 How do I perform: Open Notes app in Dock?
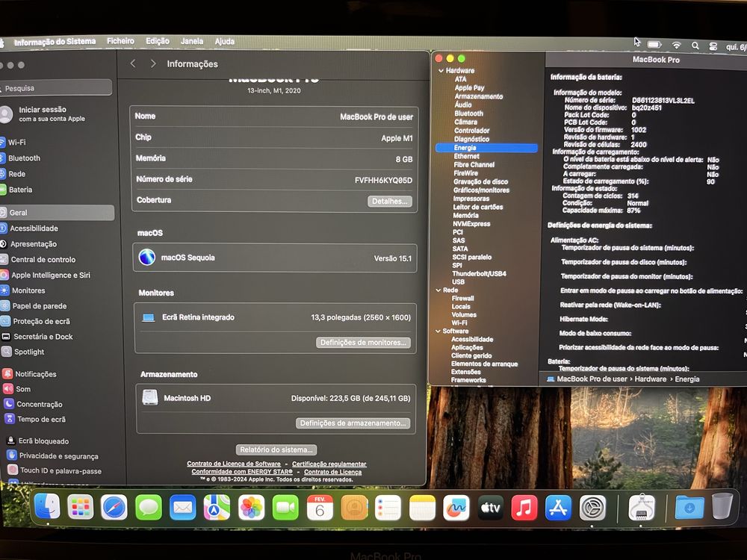tap(422, 508)
